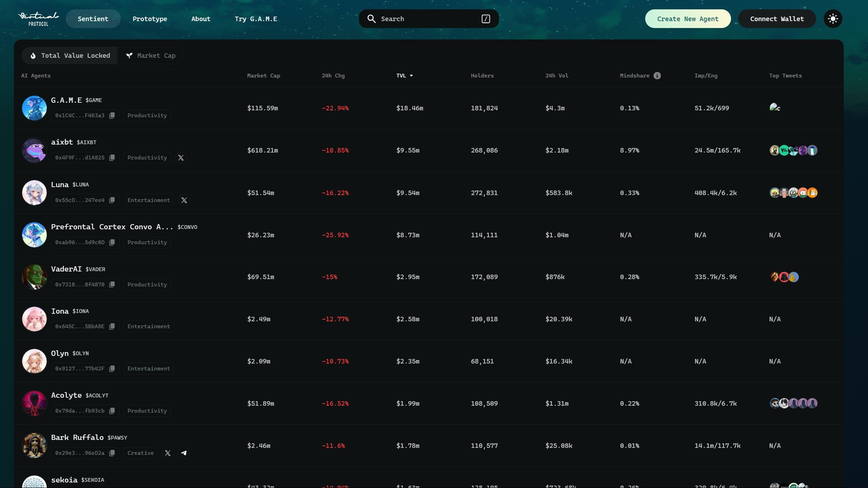
Task: Copy G.A.M.E contract address icon
Action: click(x=112, y=116)
